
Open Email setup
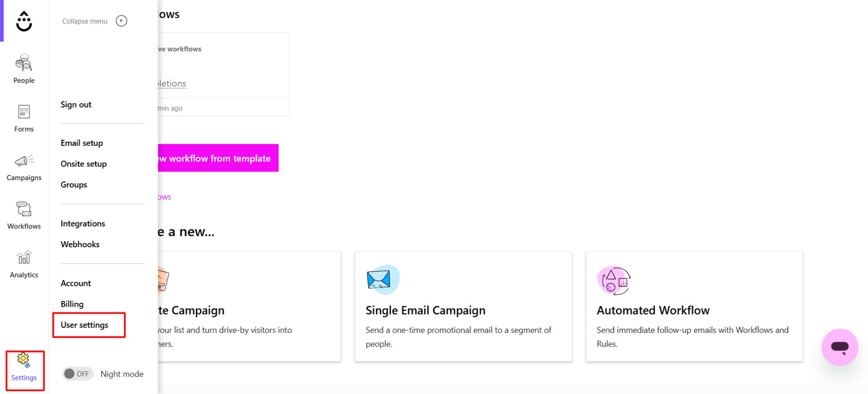click(x=82, y=143)
